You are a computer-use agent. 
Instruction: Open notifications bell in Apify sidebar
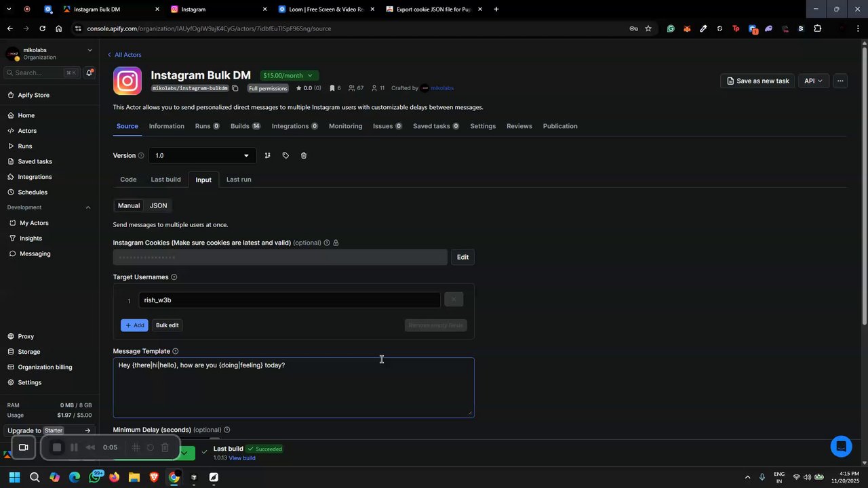coord(89,73)
